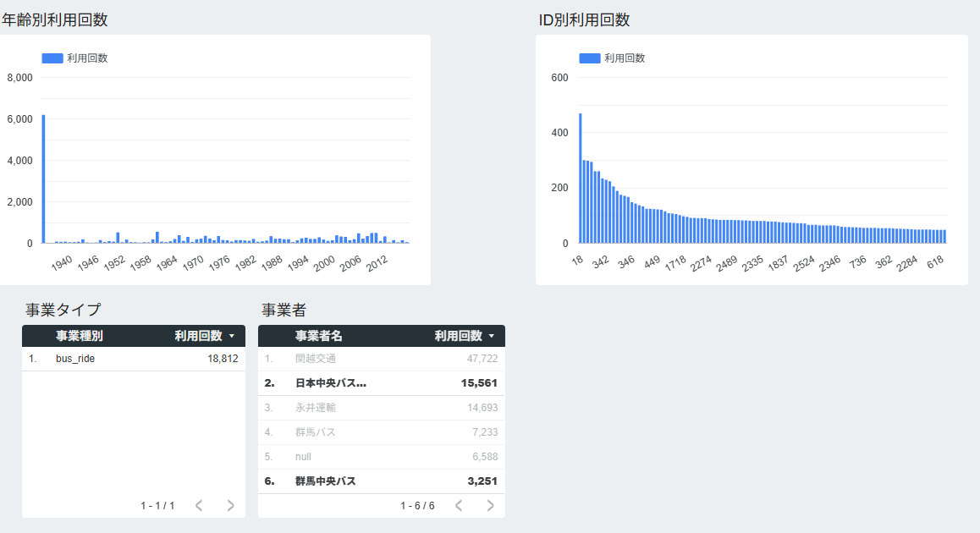Toggle sort arrow beside 利用回数 in 事業タイプ table
This screenshot has width=980, height=533.
[232, 336]
